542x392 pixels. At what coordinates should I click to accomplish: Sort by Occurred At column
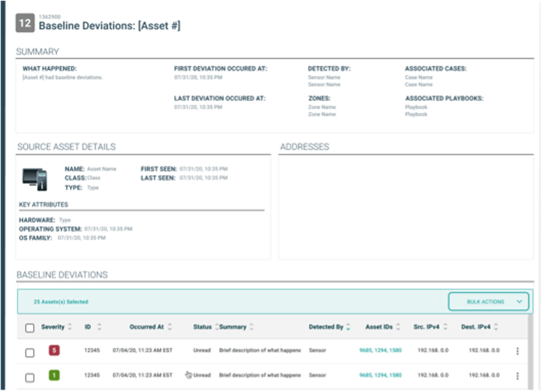point(169,327)
